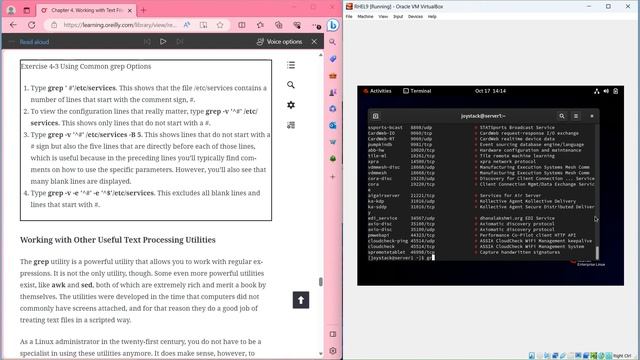
Task: Open the VirtualBox Help menu
Action: pyautogui.click(x=432, y=17)
